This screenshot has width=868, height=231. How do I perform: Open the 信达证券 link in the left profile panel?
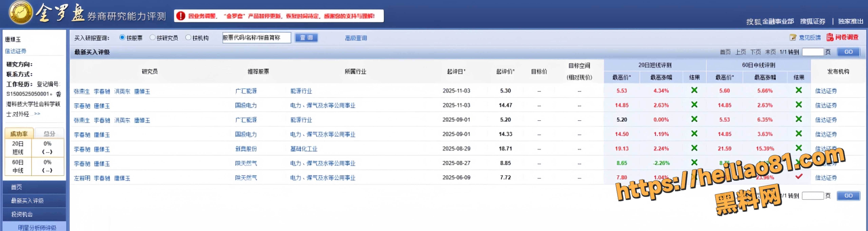pyautogui.click(x=15, y=51)
